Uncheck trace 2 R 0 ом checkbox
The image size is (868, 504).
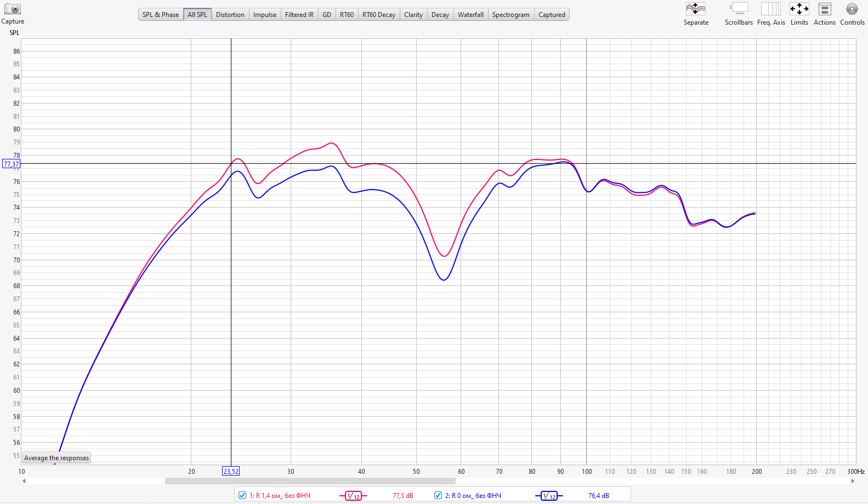click(438, 495)
